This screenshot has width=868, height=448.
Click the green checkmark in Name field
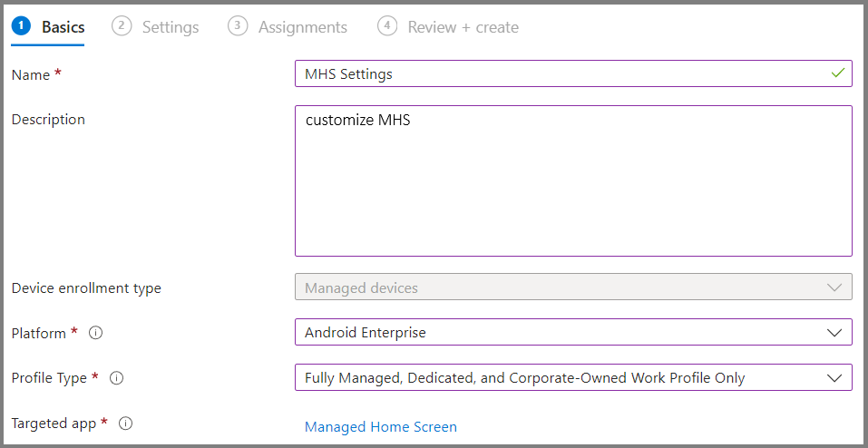click(x=838, y=73)
